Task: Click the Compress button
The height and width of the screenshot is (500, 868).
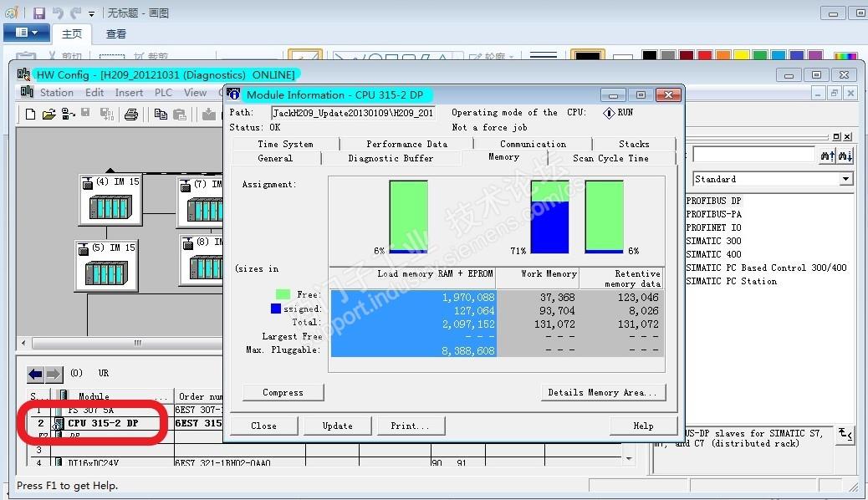Action: coord(283,392)
